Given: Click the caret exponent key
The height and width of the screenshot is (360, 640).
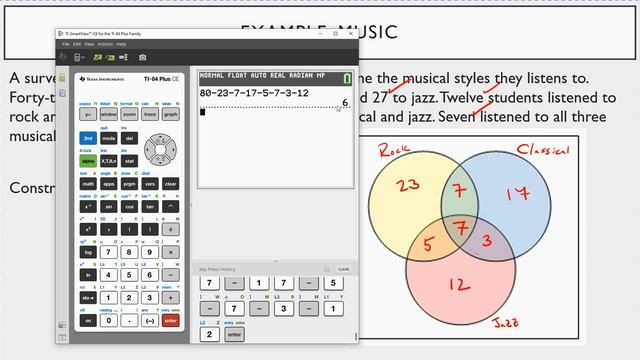Looking at the screenshot, I should tap(171, 207).
